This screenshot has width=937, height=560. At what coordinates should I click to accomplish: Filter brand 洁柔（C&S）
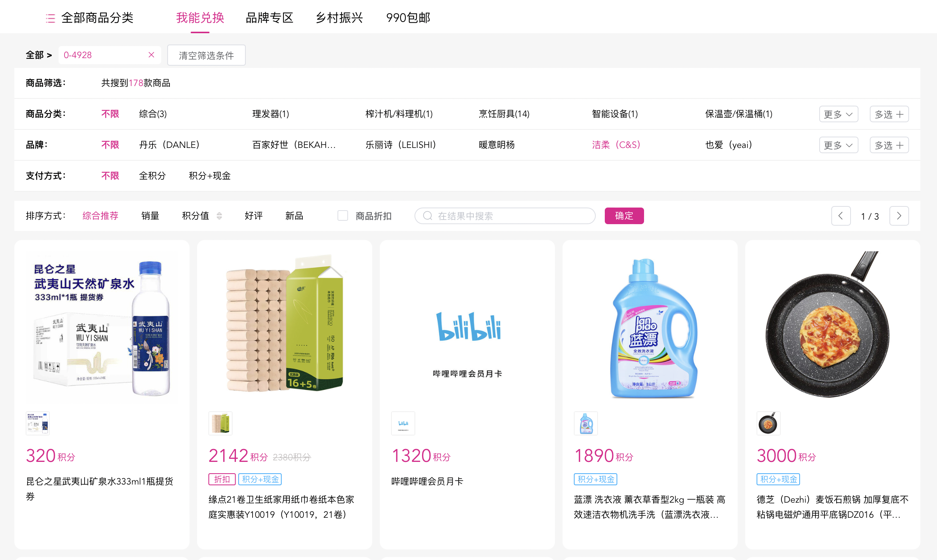coord(616,145)
